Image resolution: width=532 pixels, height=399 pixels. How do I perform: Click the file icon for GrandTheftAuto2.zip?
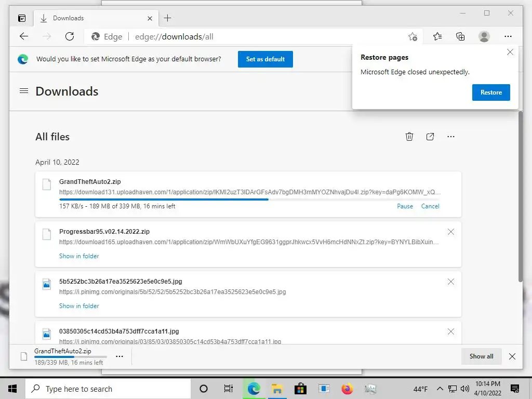pos(47,184)
